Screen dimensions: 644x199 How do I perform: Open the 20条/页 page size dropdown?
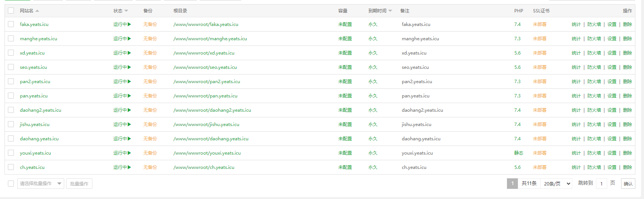point(557,184)
